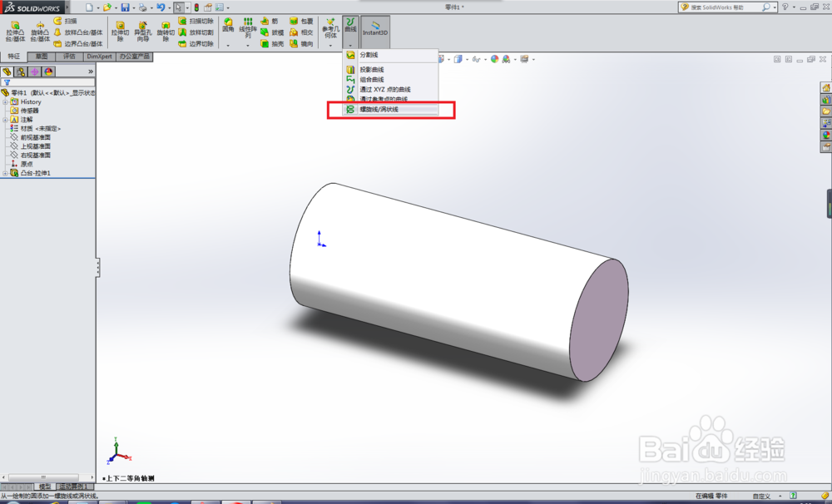This screenshot has height=504, width=832.
Task: Toggle the Select cursor tool
Action: click(x=180, y=7)
